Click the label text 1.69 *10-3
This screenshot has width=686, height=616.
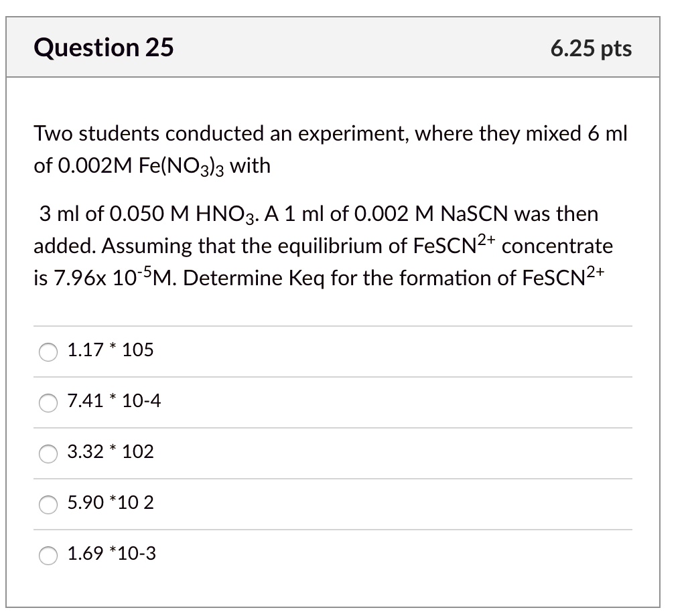[x=111, y=554]
